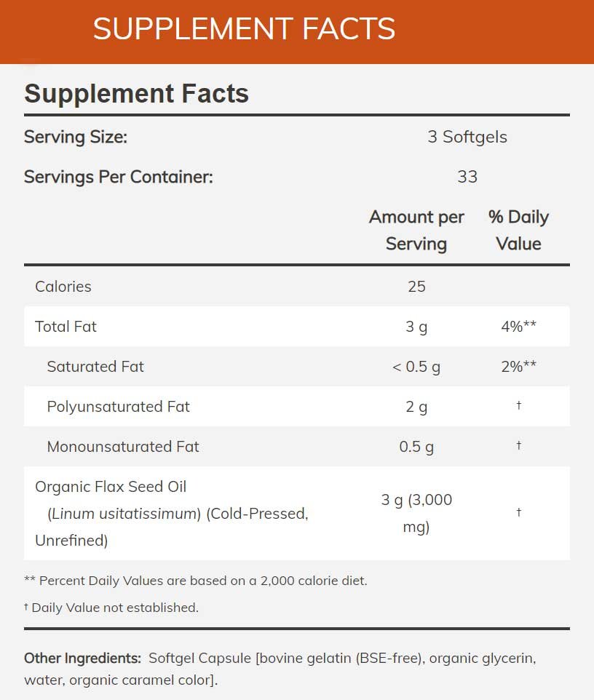Select the Organic Flax Seed Oil ingredient text

(x=172, y=514)
